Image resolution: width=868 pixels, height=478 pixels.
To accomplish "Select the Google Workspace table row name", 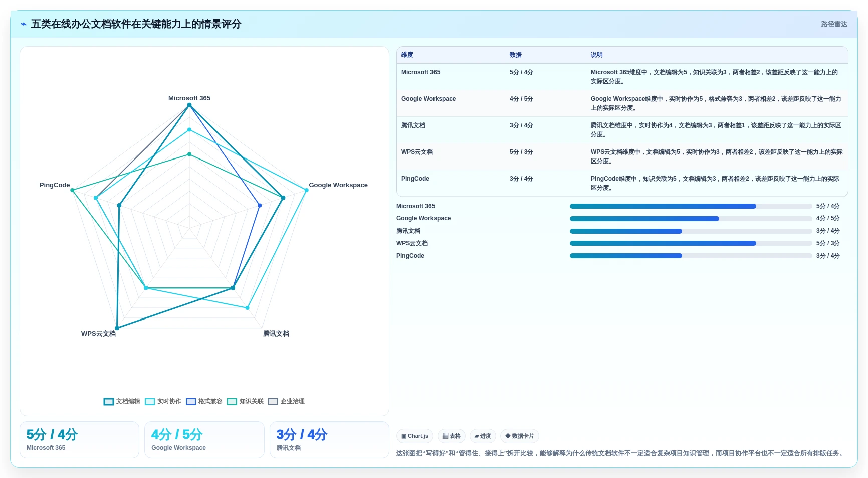I will click(x=428, y=99).
